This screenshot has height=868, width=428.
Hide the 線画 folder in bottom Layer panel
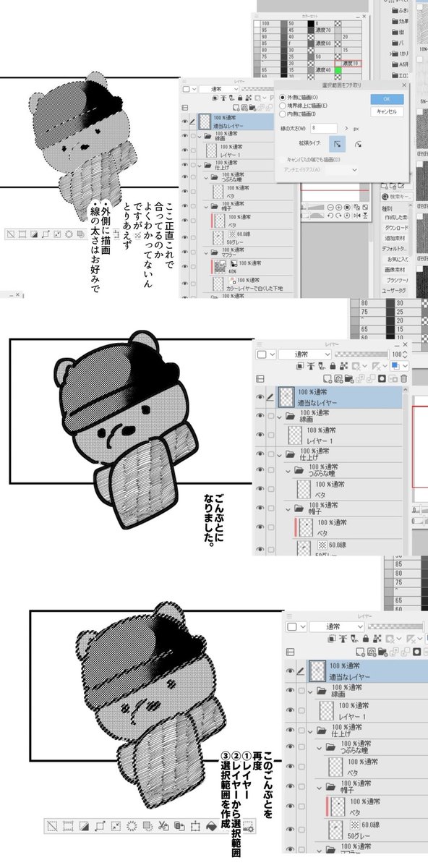[x=291, y=690]
